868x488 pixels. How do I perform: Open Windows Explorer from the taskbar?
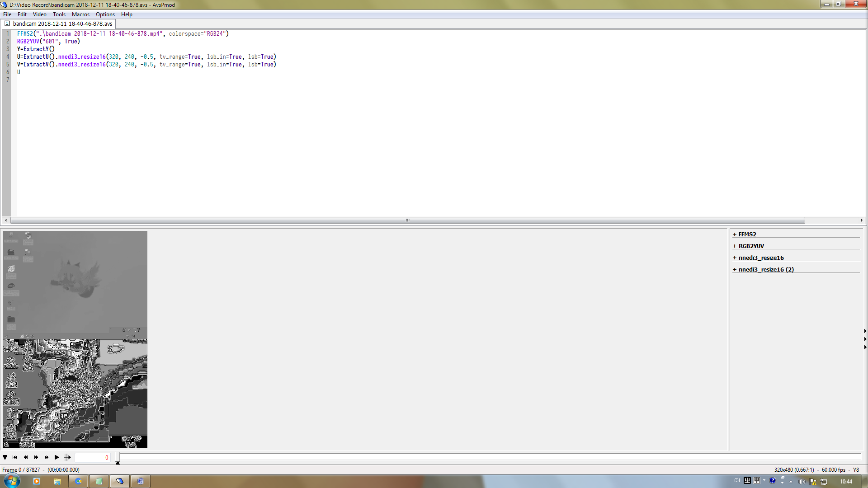pos(57,481)
